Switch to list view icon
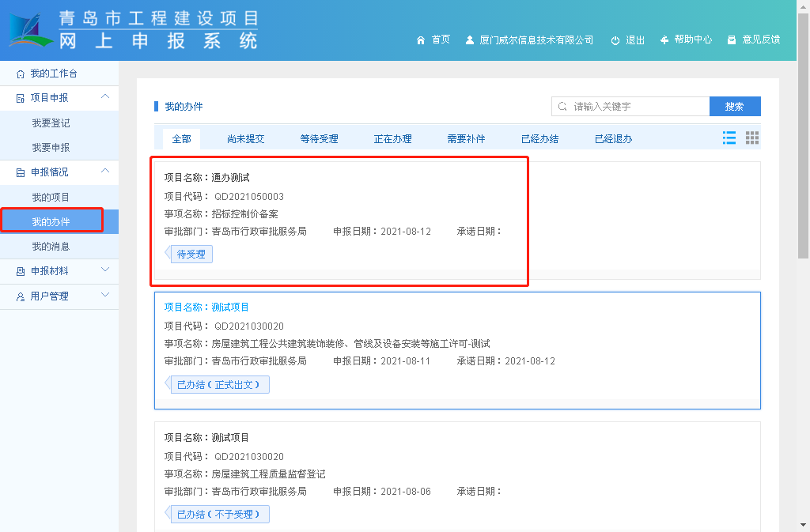Screen dimensions: 810x532 coord(729,138)
